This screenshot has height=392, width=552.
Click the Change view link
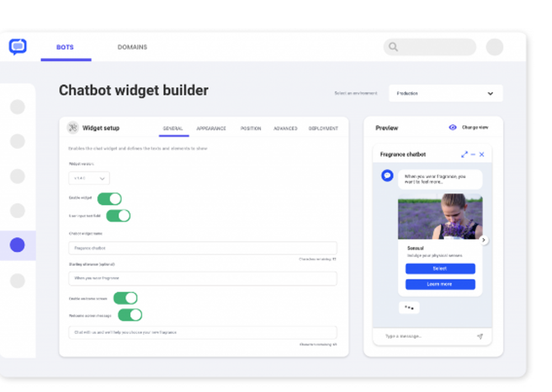[475, 128]
